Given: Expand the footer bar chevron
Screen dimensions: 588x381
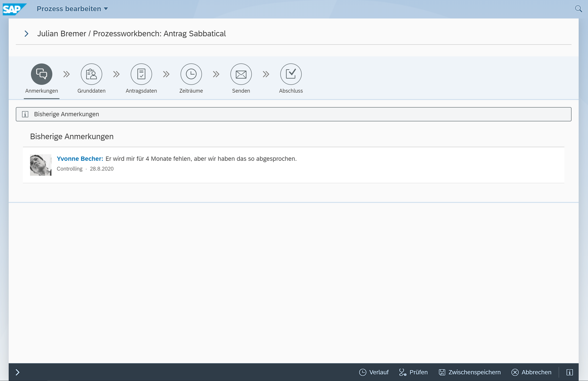Looking at the screenshot, I should tap(18, 372).
